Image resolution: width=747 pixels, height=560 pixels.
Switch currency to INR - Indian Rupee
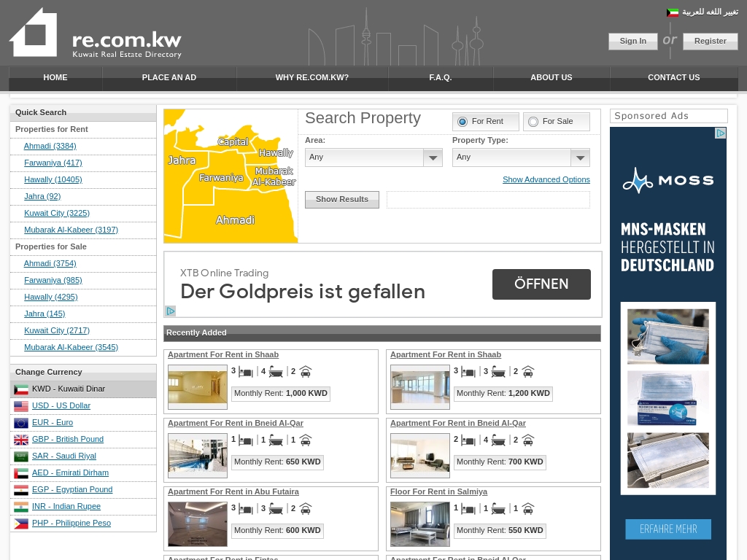click(x=66, y=506)
